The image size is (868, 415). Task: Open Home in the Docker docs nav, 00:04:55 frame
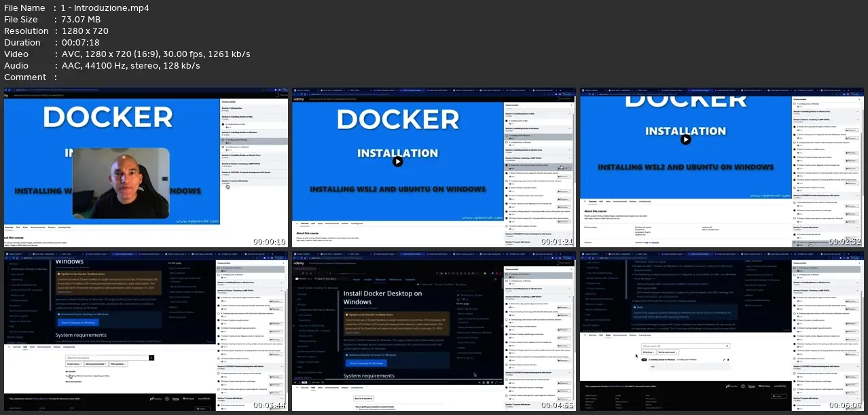(x=357, y=279)
